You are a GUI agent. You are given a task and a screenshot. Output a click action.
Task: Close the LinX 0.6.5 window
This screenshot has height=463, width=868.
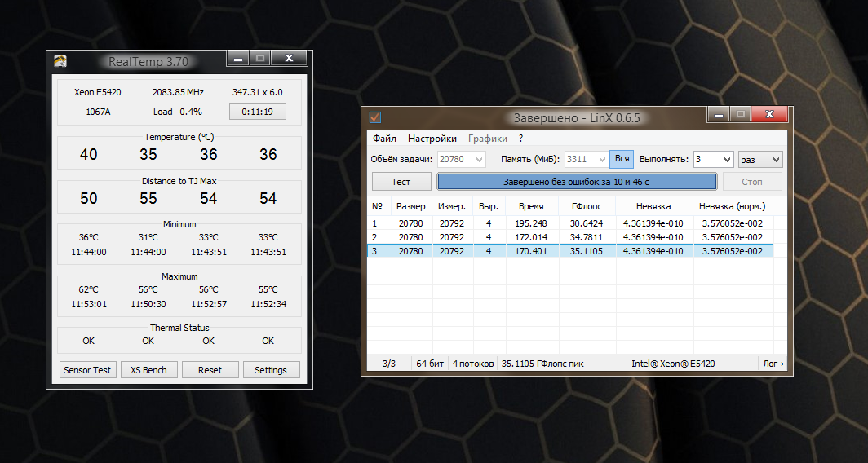click(769, 114)
